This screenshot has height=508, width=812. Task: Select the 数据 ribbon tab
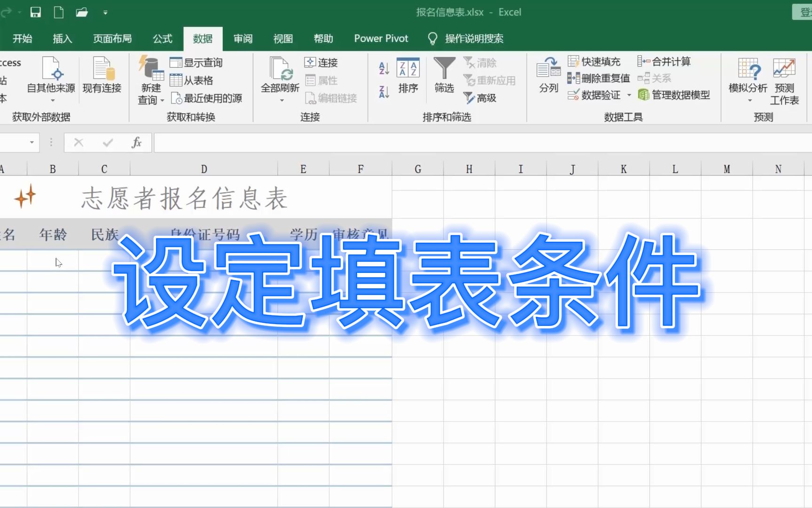coord(203,39)
